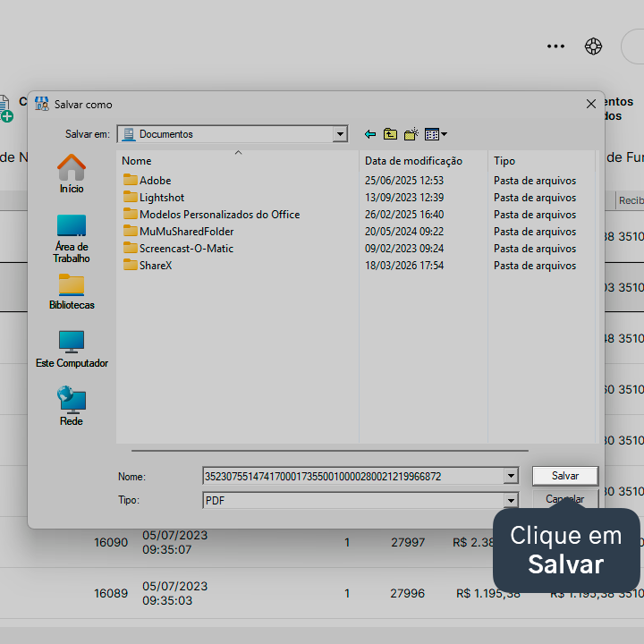Image resolution: width=644 pixels, height=644 pixels.
Task: Select Início in the places bar
Action: (72, 174)
